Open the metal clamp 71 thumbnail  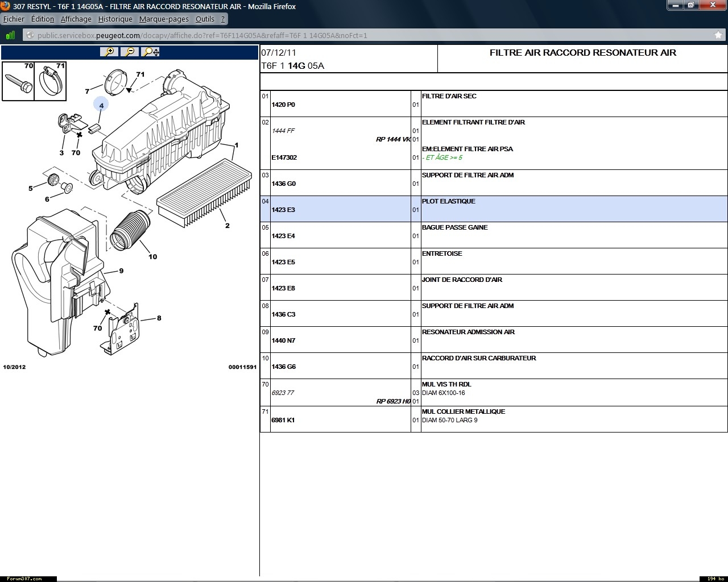pos(51,81)
